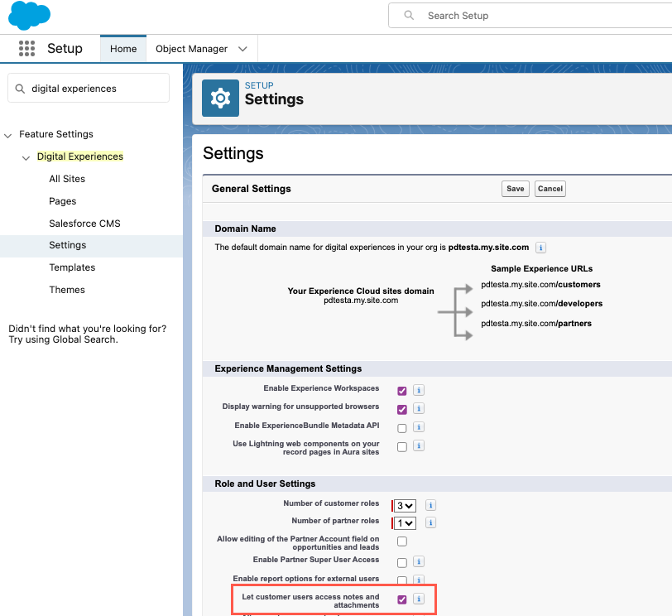Click info icon for ExperienceBundle Metadata API

click(x=419, y=428)
